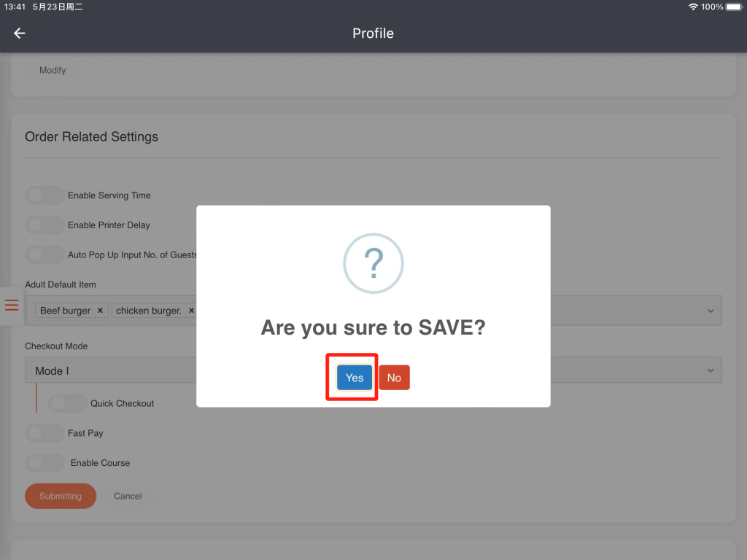Expand Adult Default Item dropdown arrow

point(711,311)
